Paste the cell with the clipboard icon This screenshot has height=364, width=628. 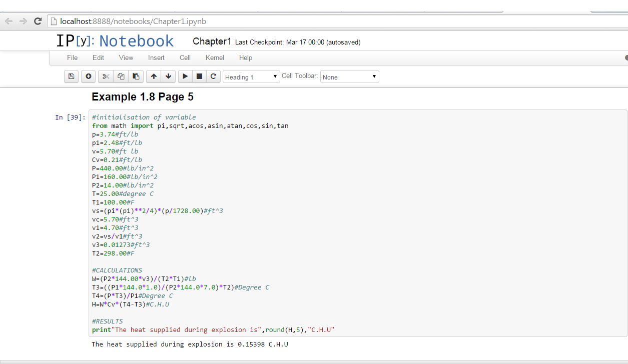pyautogui.click(x=136, y=76)
